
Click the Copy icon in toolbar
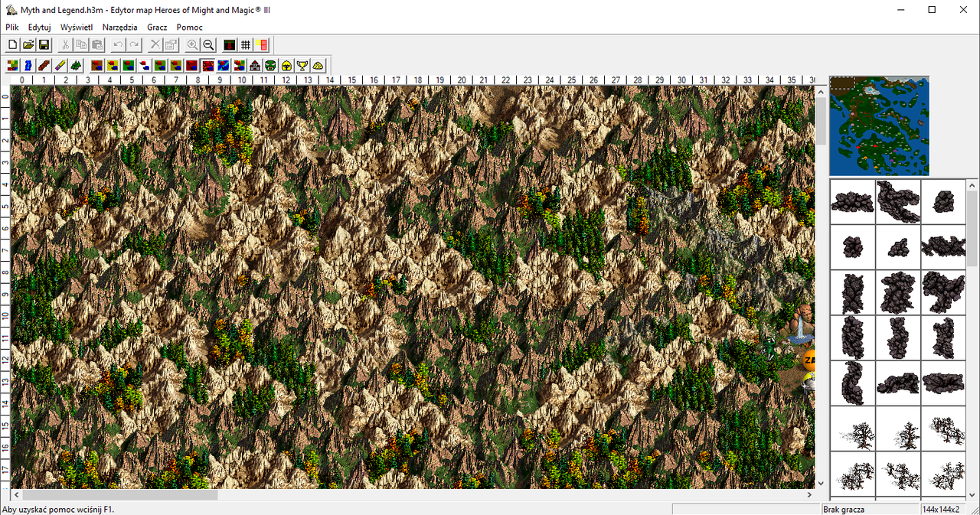pos(81,45)
